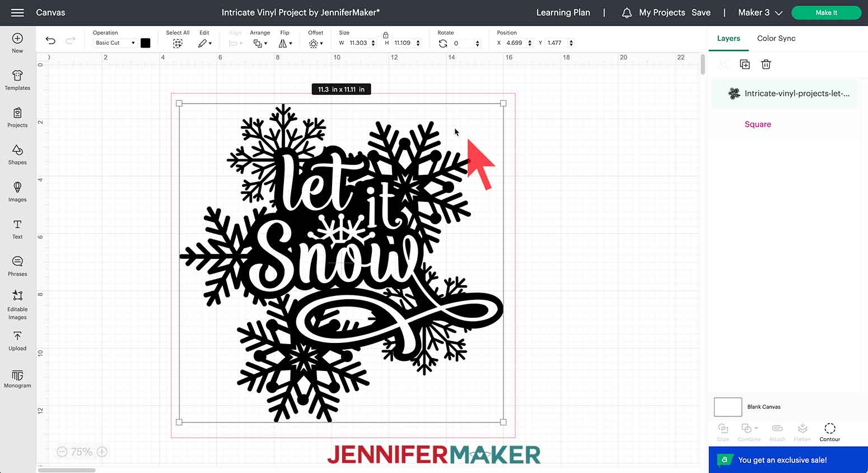The image size is (868, 473).
Task: Click the X position field
Action: click(514, 43)
